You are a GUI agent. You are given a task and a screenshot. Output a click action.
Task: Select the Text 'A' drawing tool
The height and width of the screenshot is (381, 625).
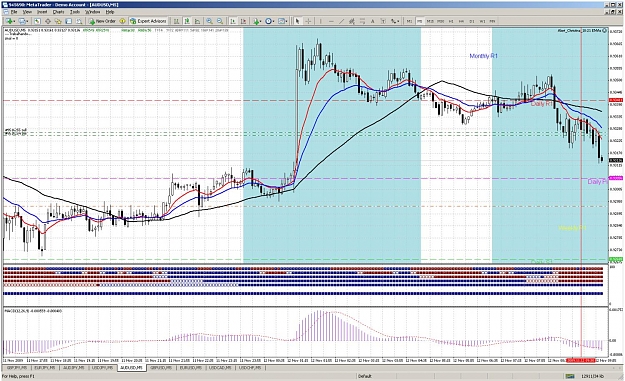(373, 21)
